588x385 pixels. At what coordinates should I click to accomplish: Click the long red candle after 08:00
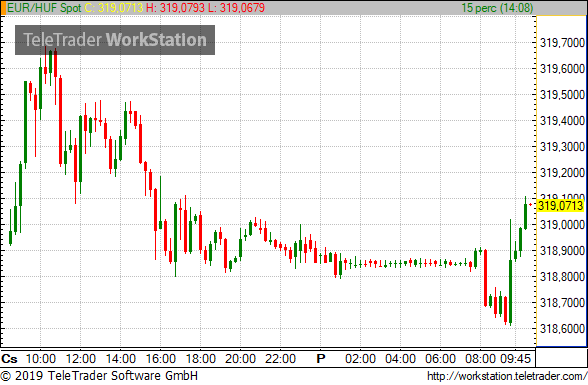click(x=485, y=278)
